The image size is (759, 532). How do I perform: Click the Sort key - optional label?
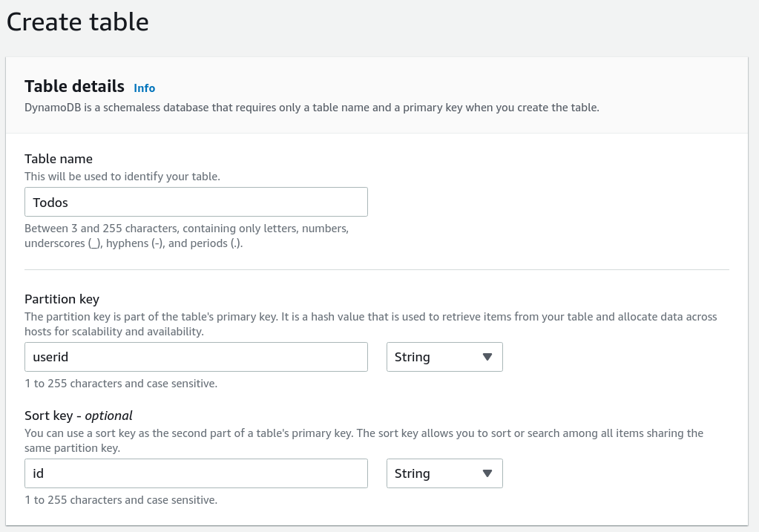click(x=79, y=416)
